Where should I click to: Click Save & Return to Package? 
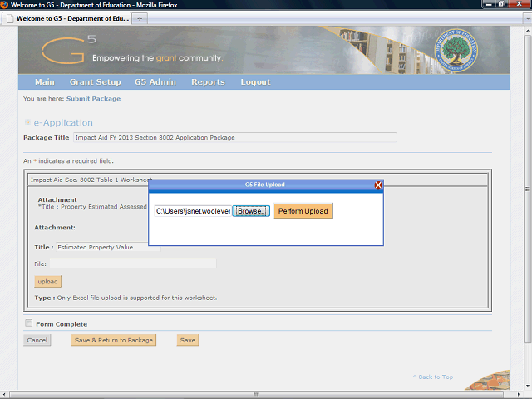click(114, 340)
